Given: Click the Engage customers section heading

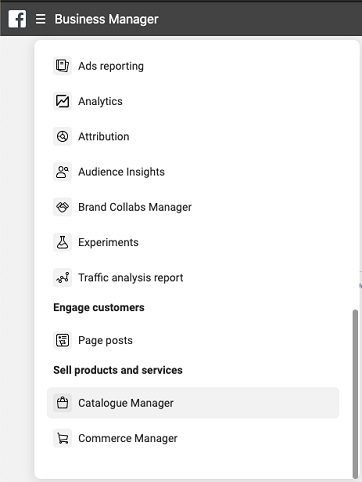Looking at the screenshot, I should (99, 307).
